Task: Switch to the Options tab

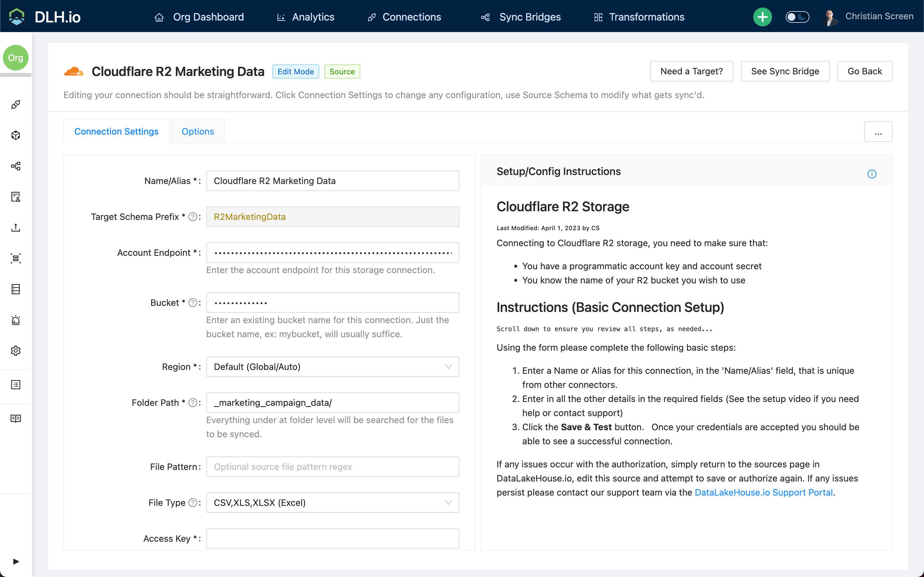Action: (x=198, y=132)
